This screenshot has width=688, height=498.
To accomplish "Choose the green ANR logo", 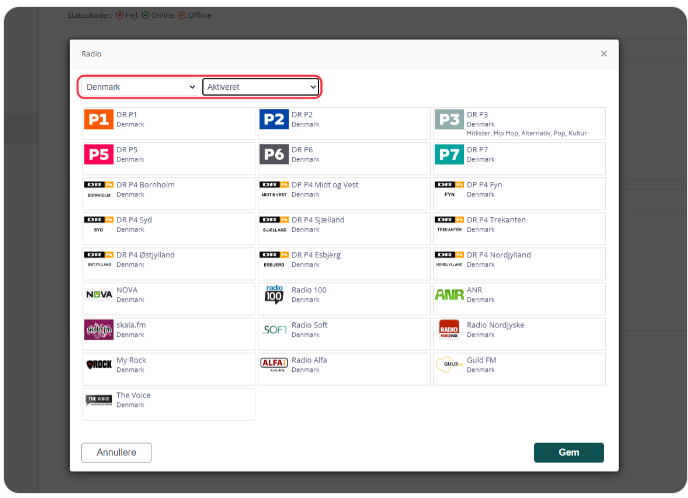I will coord(449,294).
